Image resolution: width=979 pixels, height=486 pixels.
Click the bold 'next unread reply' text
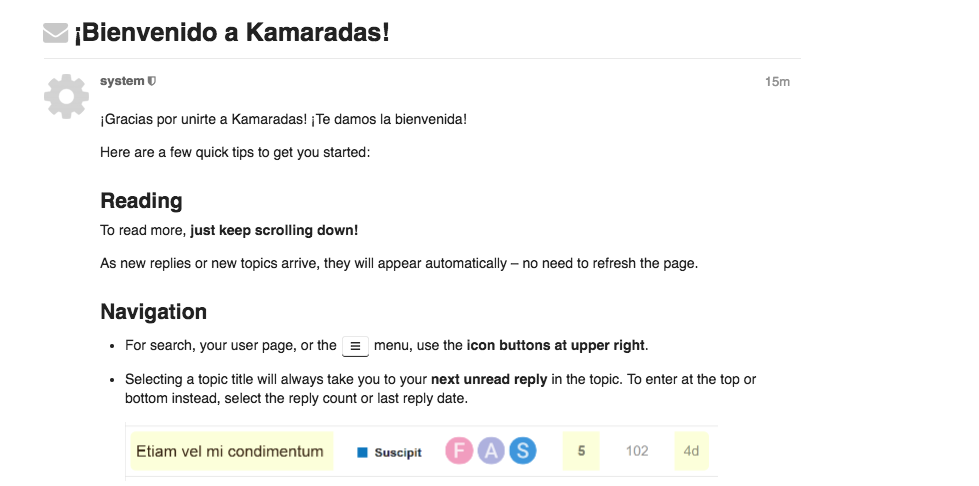489,379
